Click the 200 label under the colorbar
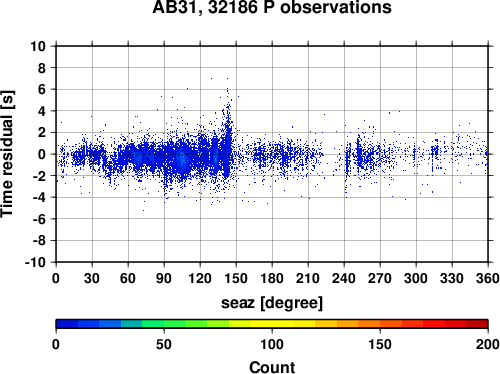Viewport: 500px width, 374px height. [488, 344]
